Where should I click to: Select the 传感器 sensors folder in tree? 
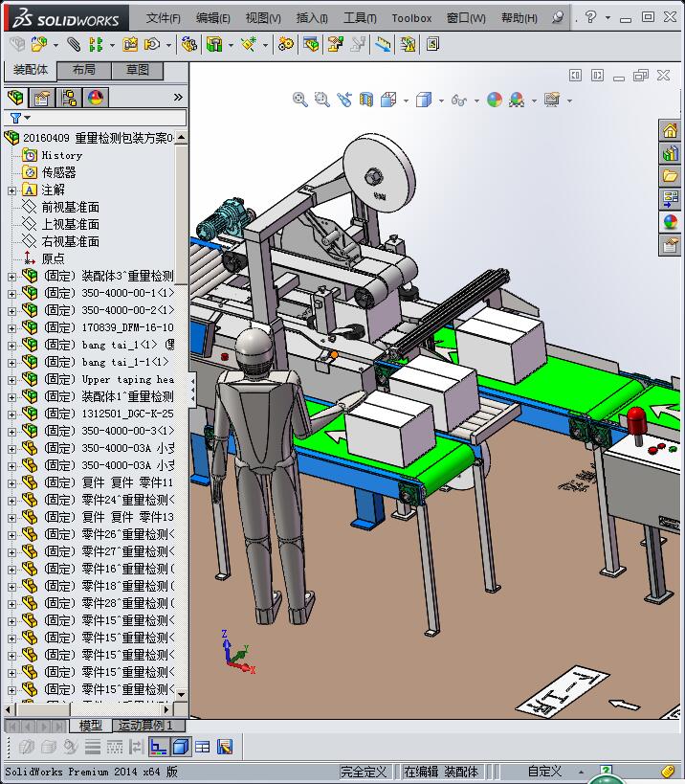click(58, 172)
